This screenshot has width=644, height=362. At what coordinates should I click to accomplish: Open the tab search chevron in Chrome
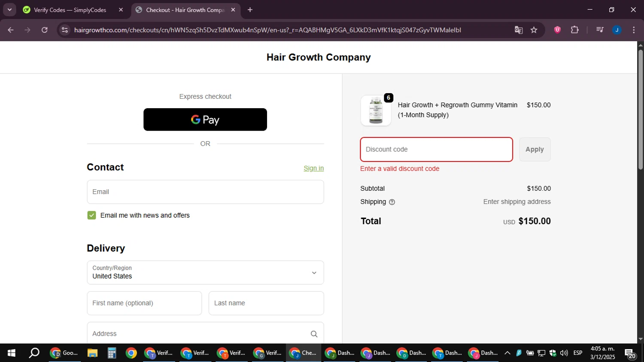(x=9, y=9)
